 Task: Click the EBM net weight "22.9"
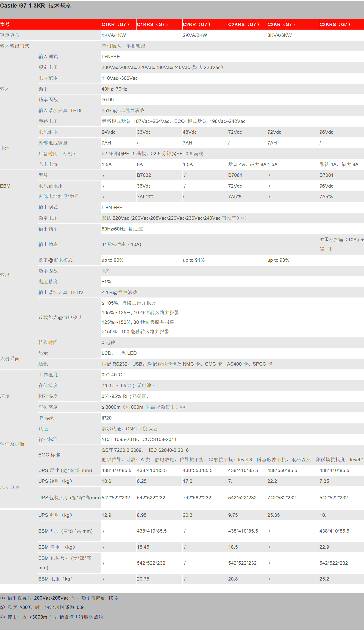pyautogui.click(x=324, y=547)
